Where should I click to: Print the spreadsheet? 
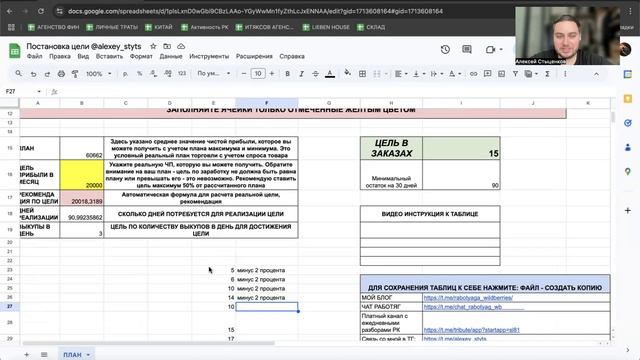[x=61, y=74]
